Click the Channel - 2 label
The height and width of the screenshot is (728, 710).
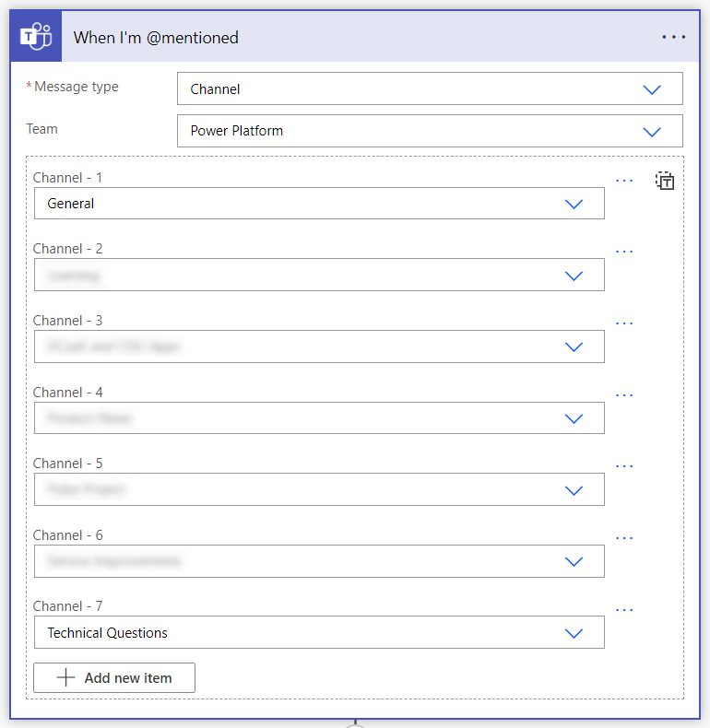(67, 249)
